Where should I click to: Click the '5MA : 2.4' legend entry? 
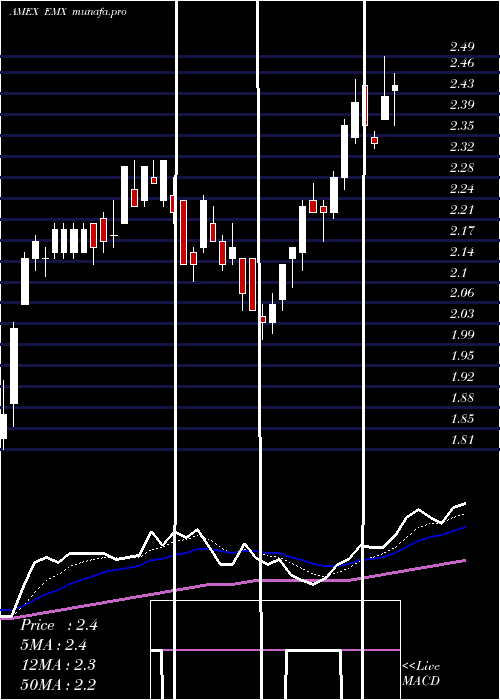coord(54,645)
